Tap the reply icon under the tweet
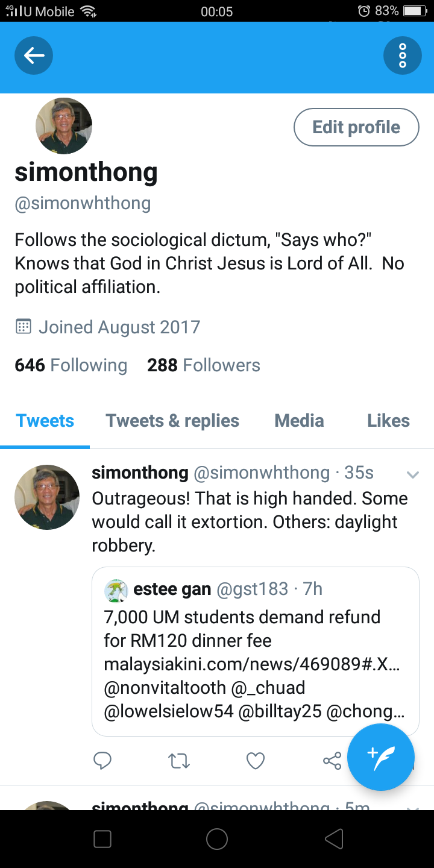434x868 pixels. [x=102, y=761]
